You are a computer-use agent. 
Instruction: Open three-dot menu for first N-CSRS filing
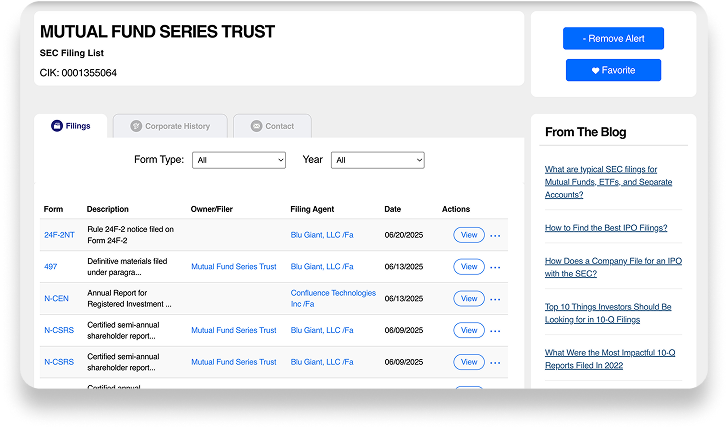(495, 330)
